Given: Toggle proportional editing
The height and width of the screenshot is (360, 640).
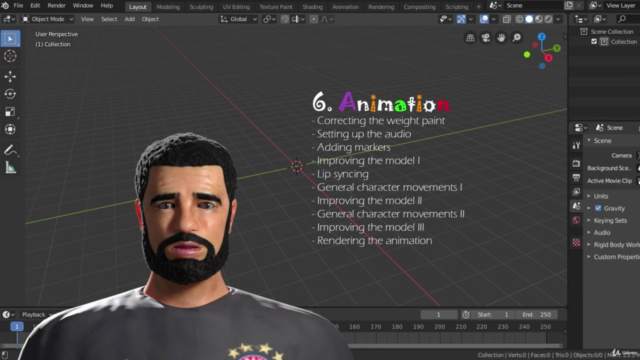Looking at the screenshot, I should 313,19.
